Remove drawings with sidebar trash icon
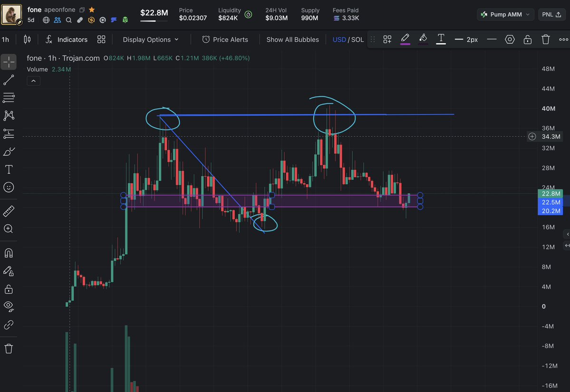Viewport: 570px width, 392px height. [9, 349]
